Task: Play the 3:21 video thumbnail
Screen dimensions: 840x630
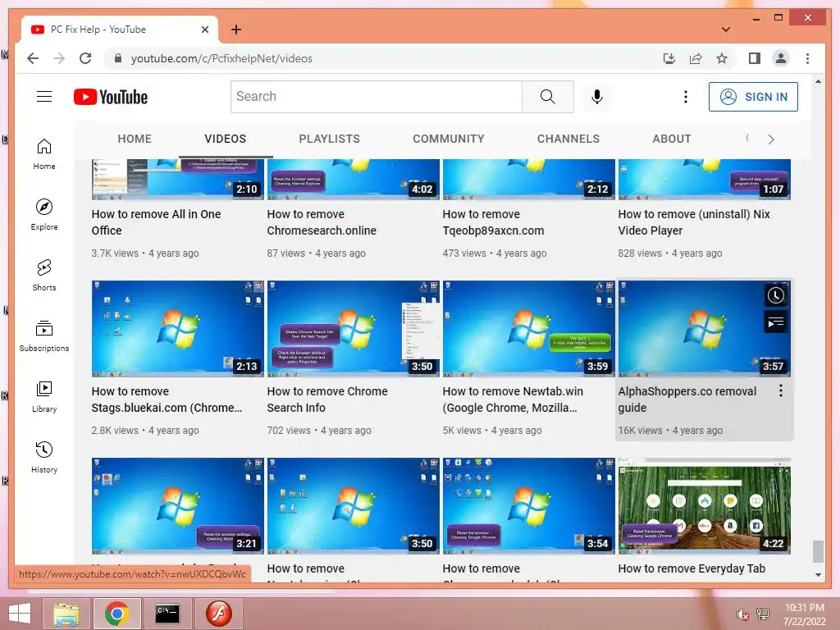Action: click(178, 505)
